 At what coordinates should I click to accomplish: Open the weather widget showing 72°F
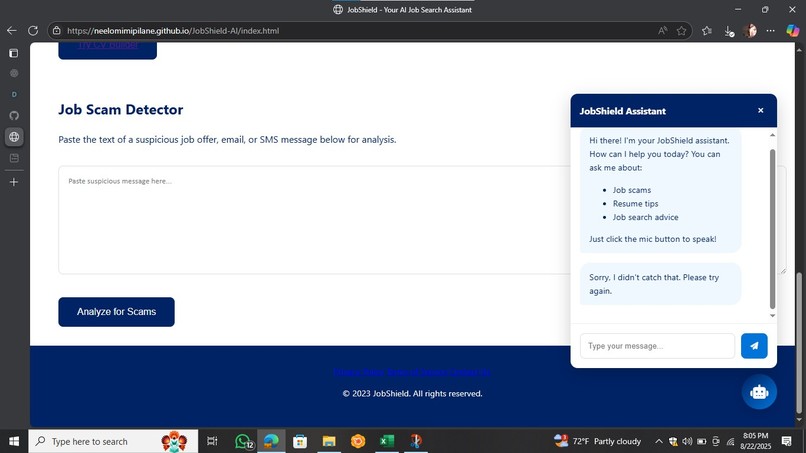(597, 441)
